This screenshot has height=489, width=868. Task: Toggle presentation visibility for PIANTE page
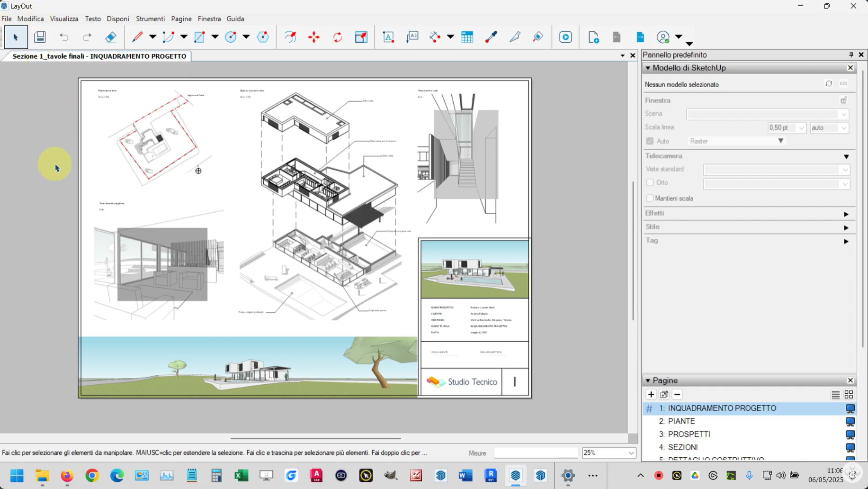pos(850,421)
